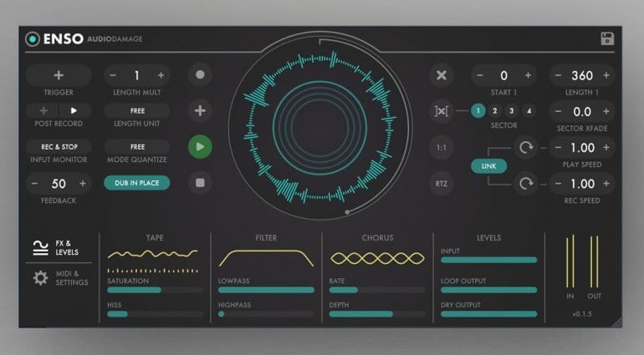Decrease Feedback value with minus

coord(35,184)
